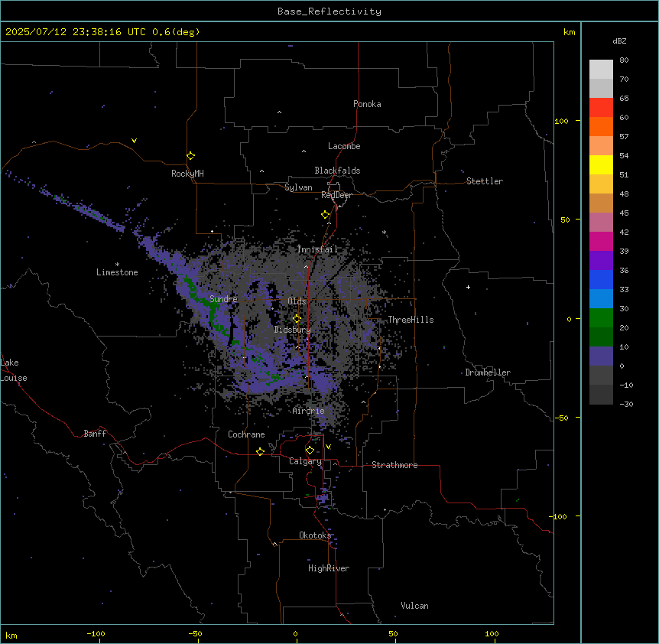Screen dimensions: 659x644
Task: Click the Vulcan label
Action: [415, 606]
